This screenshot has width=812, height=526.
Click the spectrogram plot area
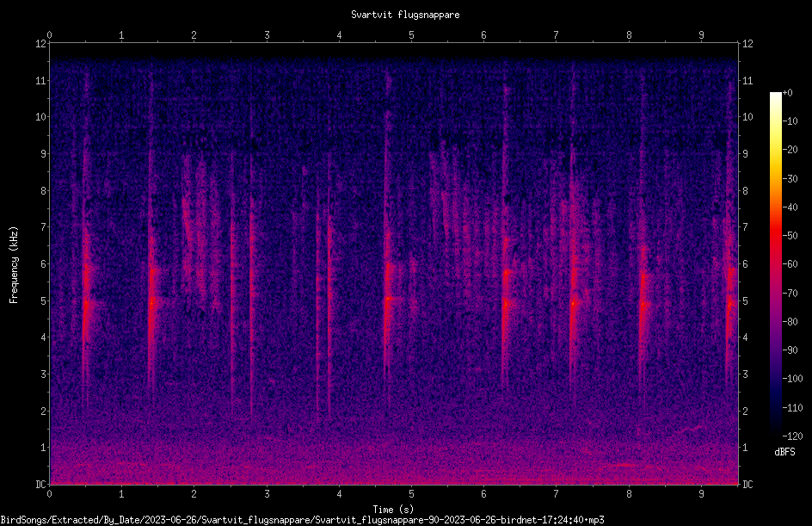(394, 263)
